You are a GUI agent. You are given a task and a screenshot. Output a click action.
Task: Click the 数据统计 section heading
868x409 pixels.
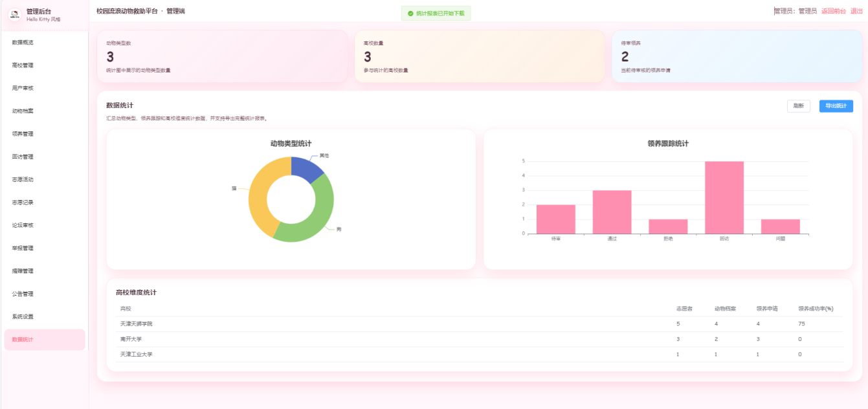[120, 105]
